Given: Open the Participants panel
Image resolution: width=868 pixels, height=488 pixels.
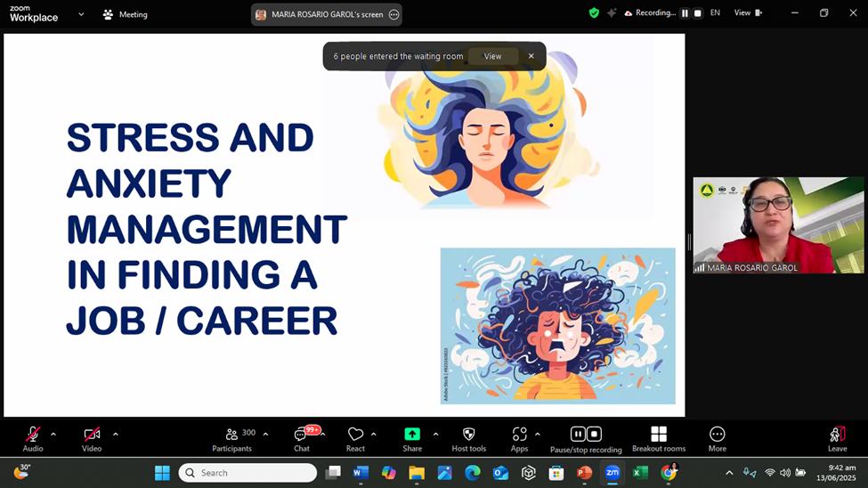Looking at the screenshot, I should 231,435.
